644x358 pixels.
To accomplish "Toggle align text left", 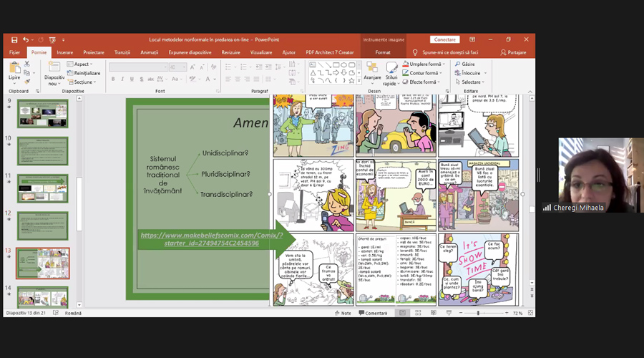I will pos(228,79).
